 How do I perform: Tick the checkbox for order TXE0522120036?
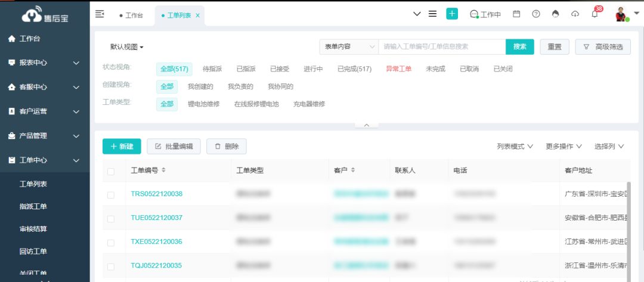111,243
